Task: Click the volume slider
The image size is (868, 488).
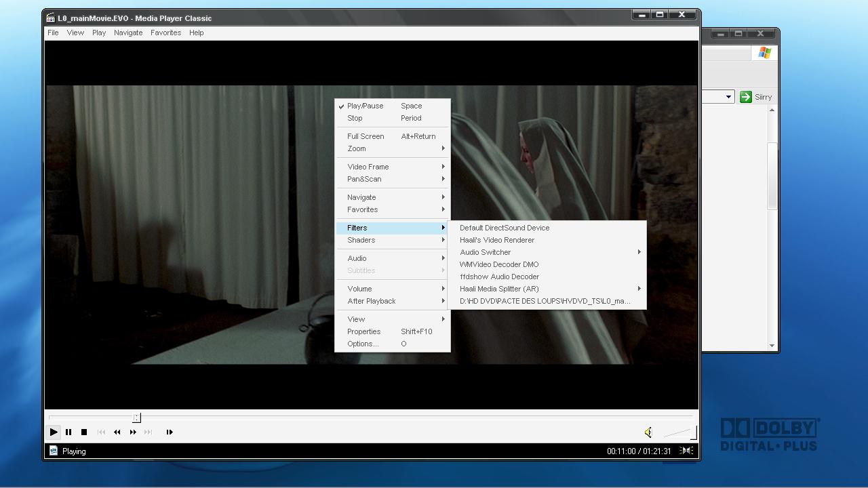Action: tap(679, 433)
